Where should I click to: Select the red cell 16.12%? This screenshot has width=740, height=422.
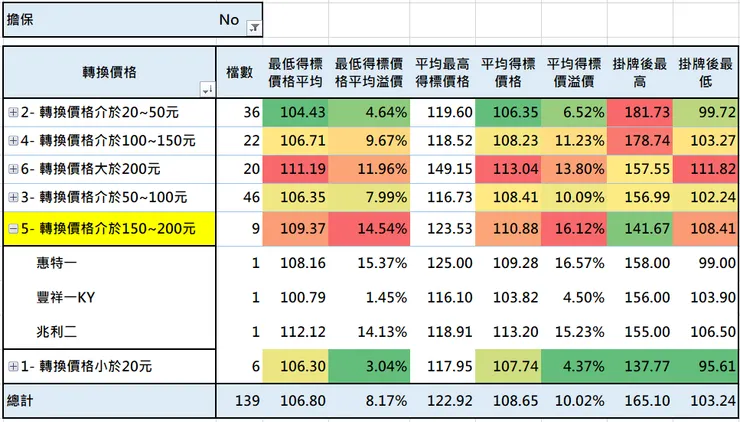pyautogui.click(x=574, y=229)
